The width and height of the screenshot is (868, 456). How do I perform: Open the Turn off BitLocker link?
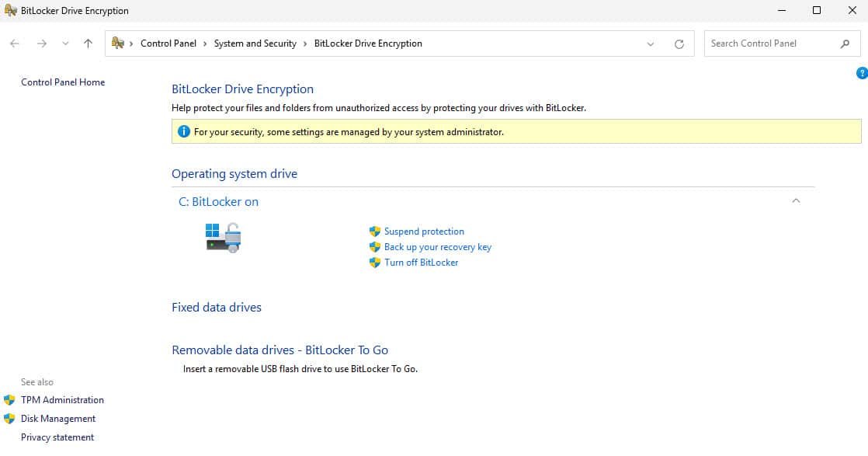(422, 262)
